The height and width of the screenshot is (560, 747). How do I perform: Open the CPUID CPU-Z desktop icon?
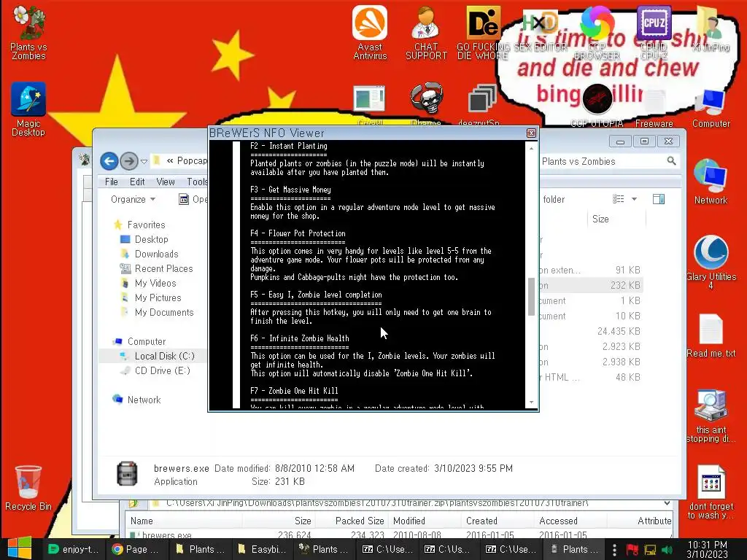click(x=654, y=32)
